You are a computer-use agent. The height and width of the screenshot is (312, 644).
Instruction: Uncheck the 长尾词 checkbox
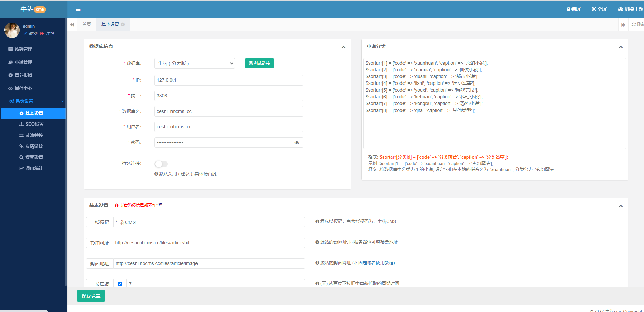coord(120,284)
